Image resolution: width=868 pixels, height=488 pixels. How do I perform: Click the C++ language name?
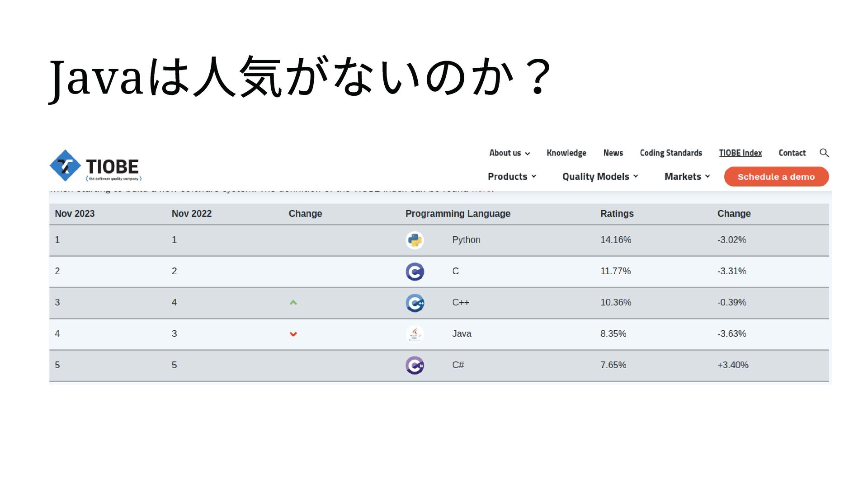(461, 303)
